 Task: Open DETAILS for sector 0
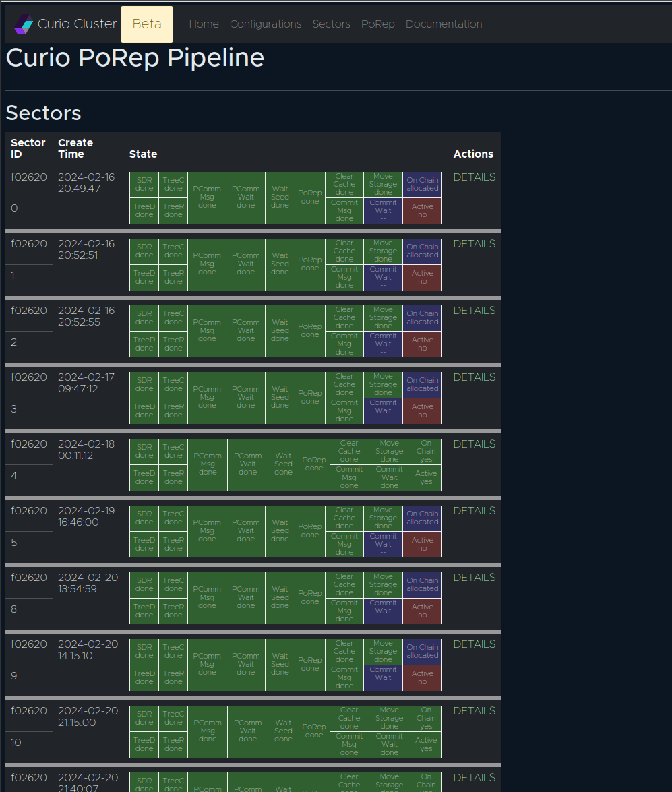[474, 177]
